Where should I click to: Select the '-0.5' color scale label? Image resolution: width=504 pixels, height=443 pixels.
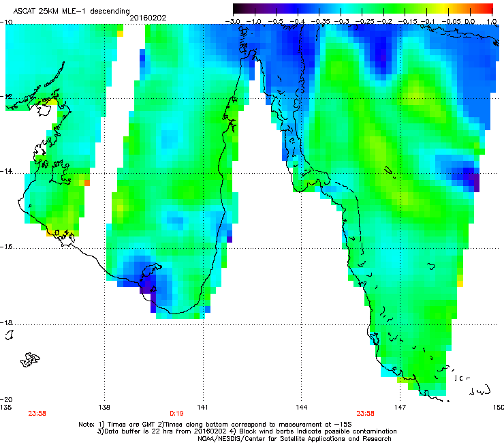coord(275,22)
